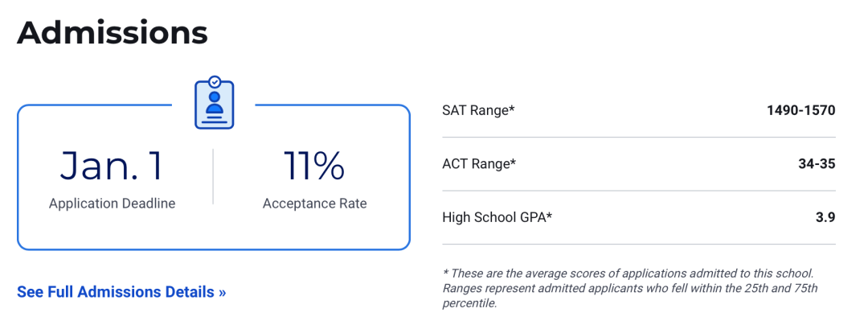The height and width of the screenshot is (321, 868).
Task: Click the Acceptance Rate label
Action: [314, 204]
